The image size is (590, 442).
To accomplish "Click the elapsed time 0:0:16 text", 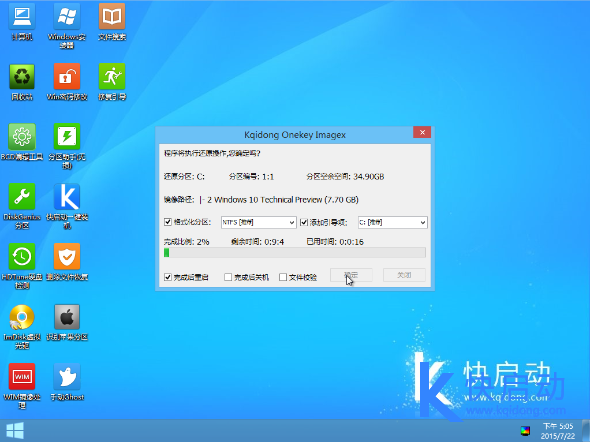I will point(335,242).
